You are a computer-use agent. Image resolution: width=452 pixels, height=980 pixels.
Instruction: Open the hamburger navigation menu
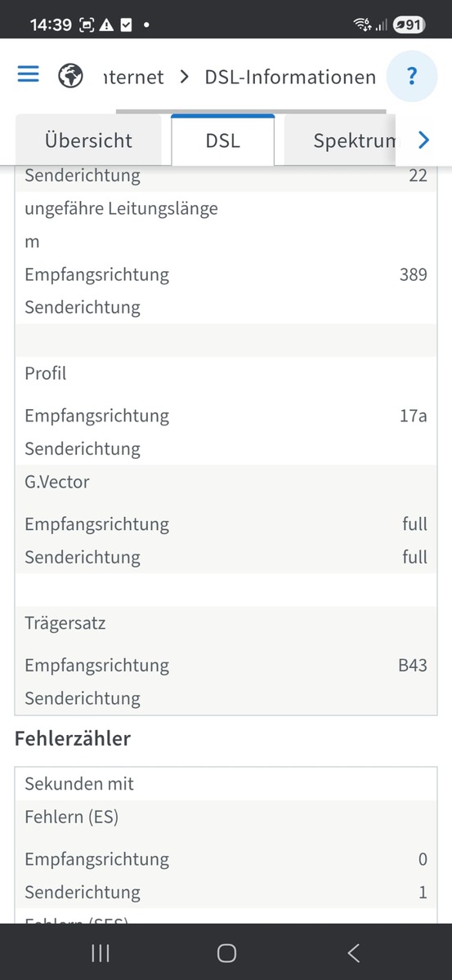[29, 75]
